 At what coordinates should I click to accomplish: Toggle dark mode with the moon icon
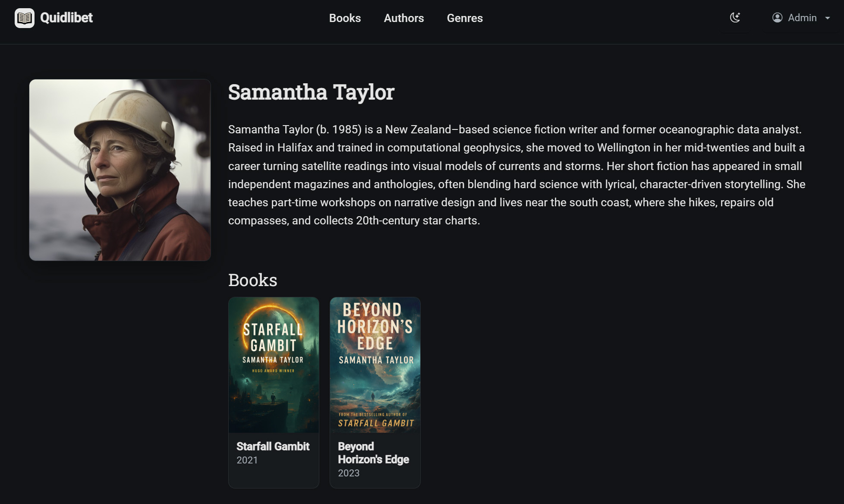click(x=735, y=18)
